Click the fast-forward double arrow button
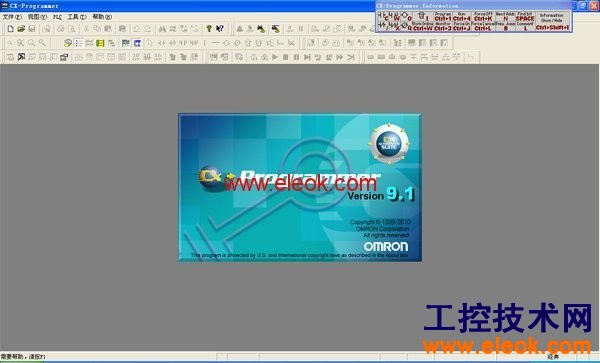The width and height of the screenshot is (600, 363). [x=339, y=57]
